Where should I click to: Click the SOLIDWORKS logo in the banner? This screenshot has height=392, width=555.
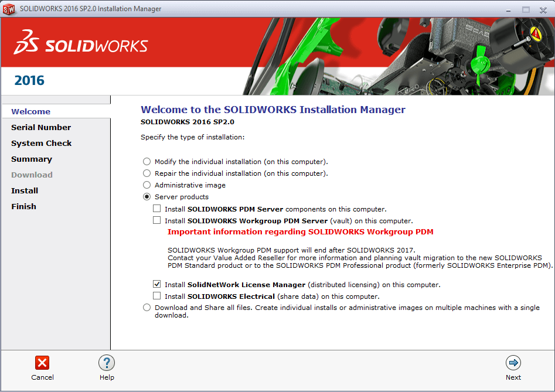pos(81,42)
